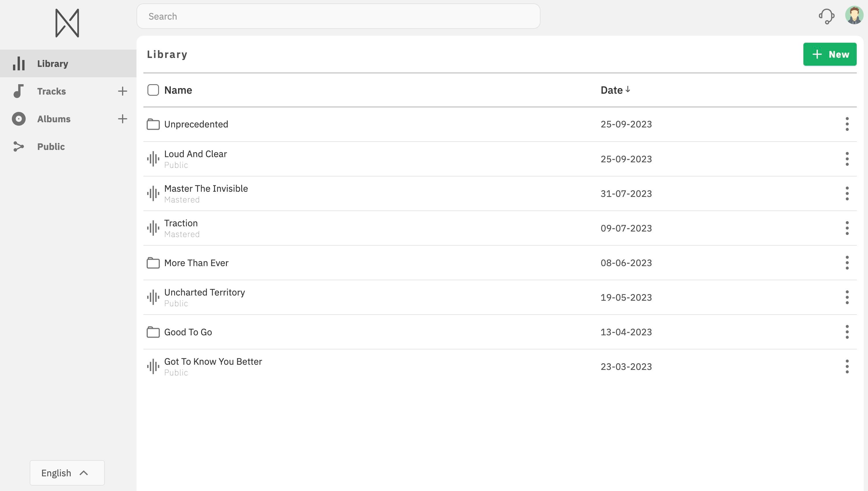Viewport: 868px width, 491px height.
Task: Click the Public sidebar icon
Action: click(x=18, y=145)
